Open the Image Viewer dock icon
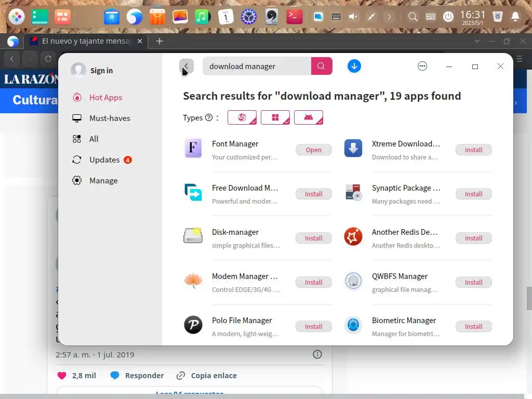This screenshot has height=399, width=532. [x=180, y=17]
